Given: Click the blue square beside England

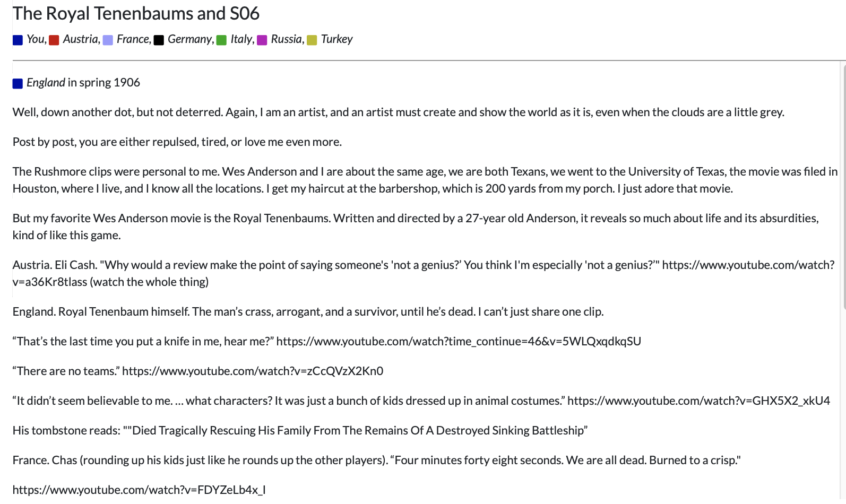Looking at the screenshot, I should 18,83.
